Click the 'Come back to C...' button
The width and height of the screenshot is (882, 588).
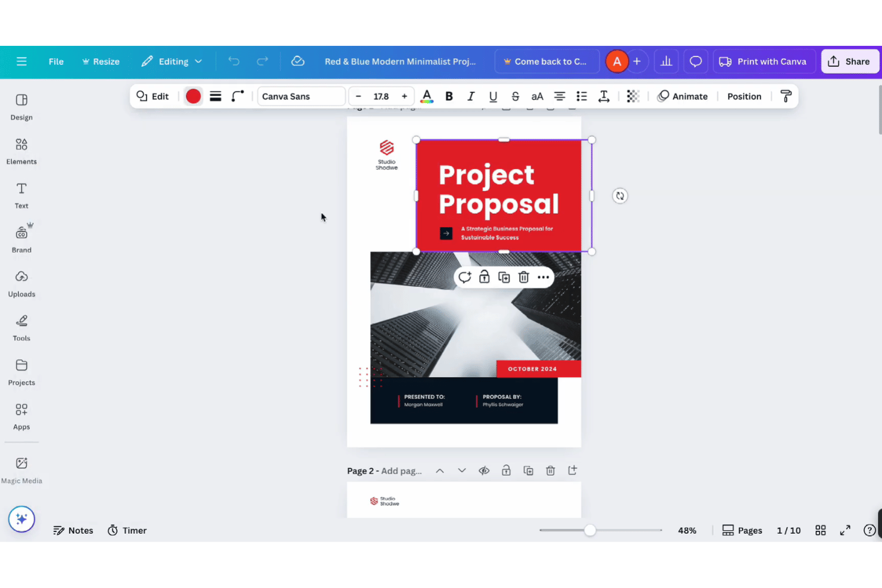546,61
